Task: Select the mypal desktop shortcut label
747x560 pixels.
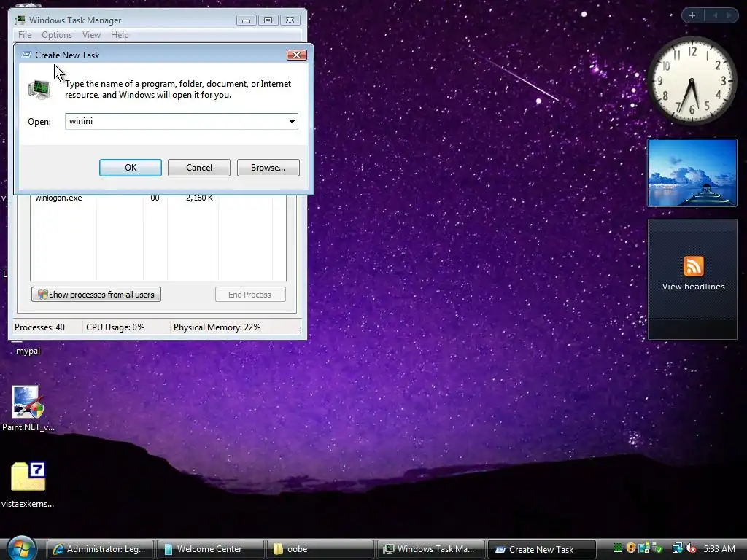Action: click(28, 351)
